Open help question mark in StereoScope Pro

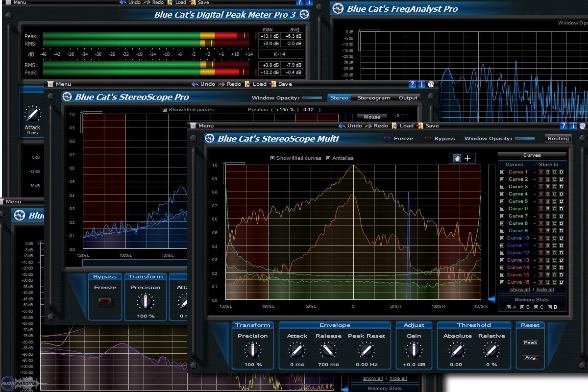click(x=413, y=84)
